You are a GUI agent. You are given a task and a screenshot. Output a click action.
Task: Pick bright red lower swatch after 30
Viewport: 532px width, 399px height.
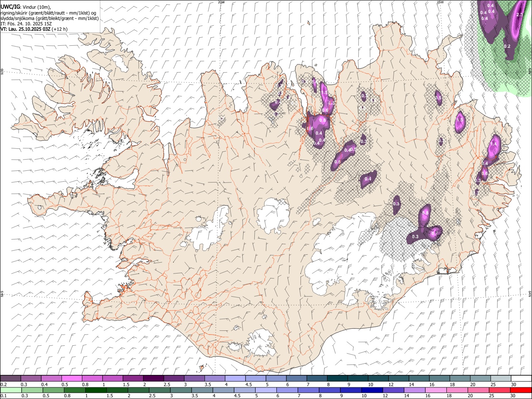pyautogui.click(x=520, y=390)
